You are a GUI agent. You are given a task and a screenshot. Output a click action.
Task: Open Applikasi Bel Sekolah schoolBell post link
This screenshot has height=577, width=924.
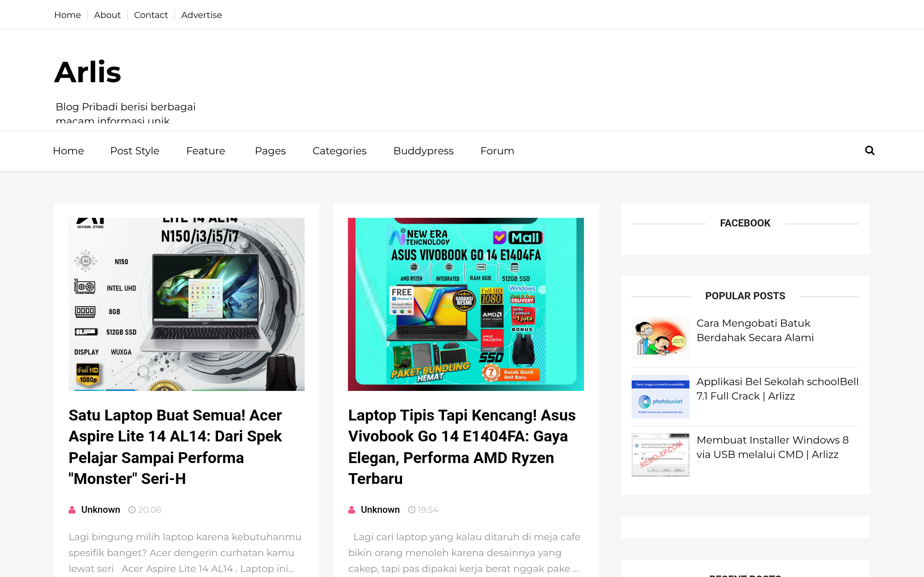(x=777, y=388)
